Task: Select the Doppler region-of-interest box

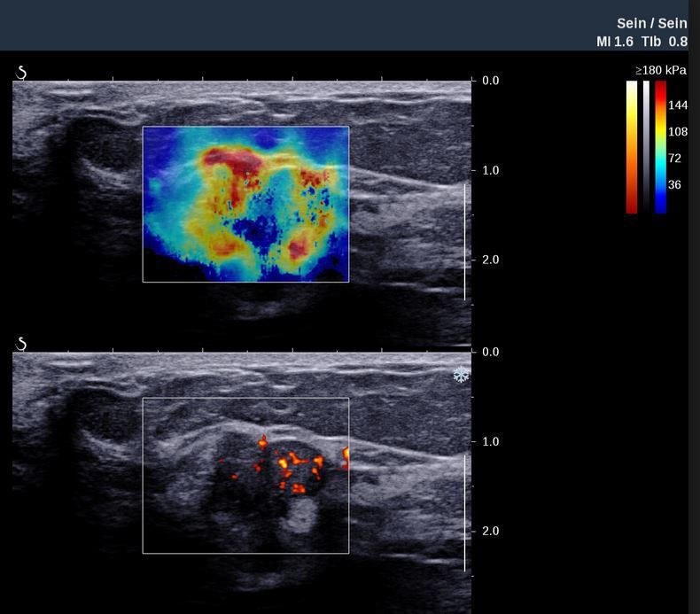Action: point(245,476)
